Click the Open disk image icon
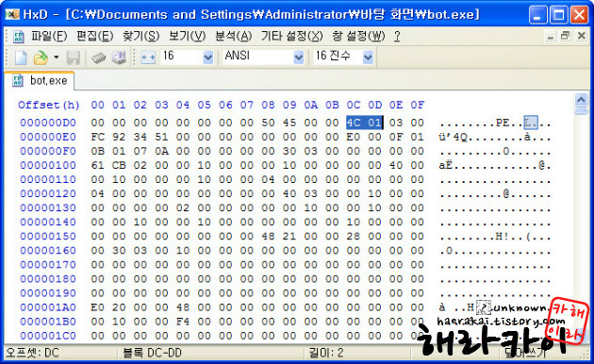This screenshot has height=364, width=594. pos(119,58)
